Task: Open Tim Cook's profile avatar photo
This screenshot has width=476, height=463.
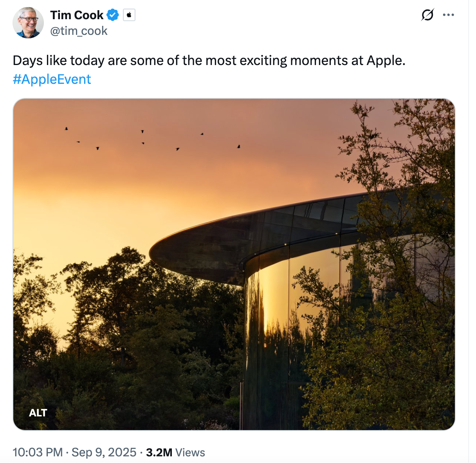Action: [28, 23]
